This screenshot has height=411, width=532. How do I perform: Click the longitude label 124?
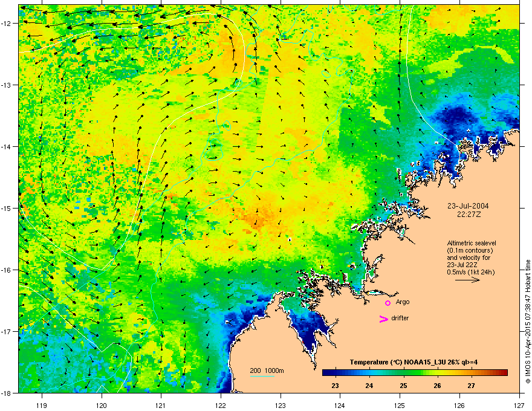pos(340,405)
